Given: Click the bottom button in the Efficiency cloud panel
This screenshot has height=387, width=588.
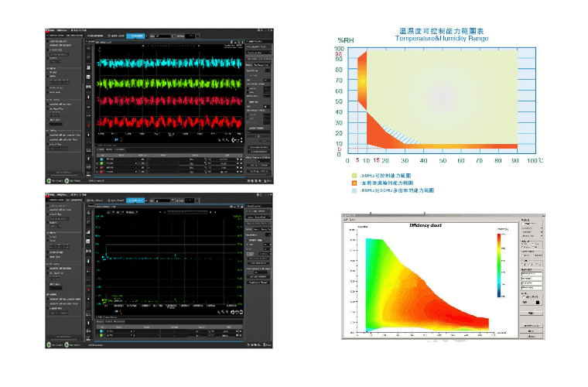Looking at the screenshot, I should point(530,337).
